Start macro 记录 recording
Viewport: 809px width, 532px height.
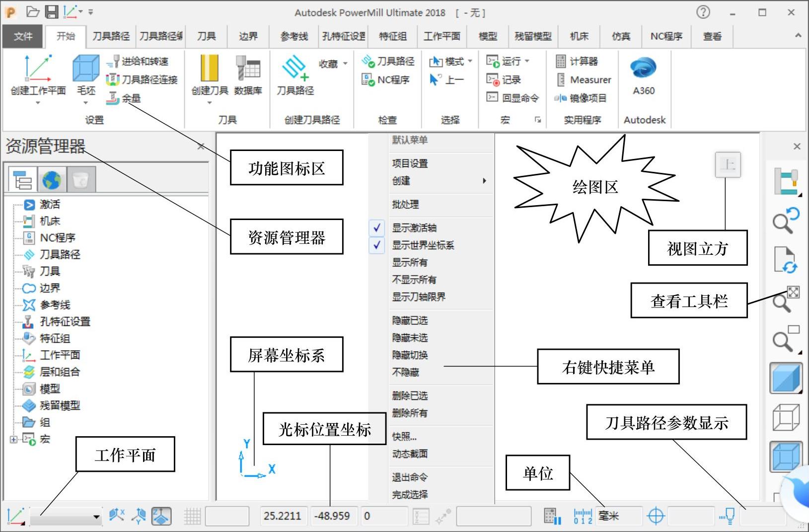coord(504,79)
